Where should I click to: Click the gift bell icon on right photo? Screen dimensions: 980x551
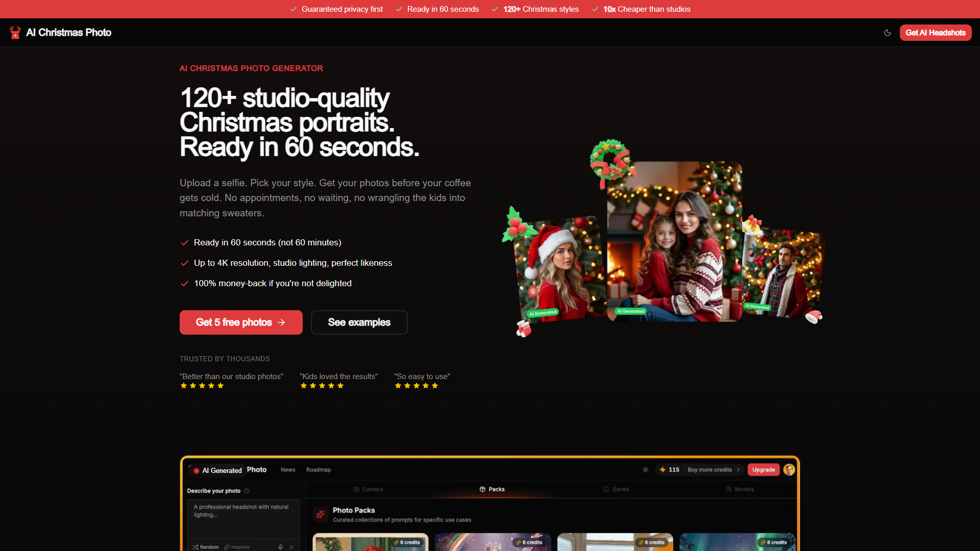pyautogui.click(x=751, y=224)
